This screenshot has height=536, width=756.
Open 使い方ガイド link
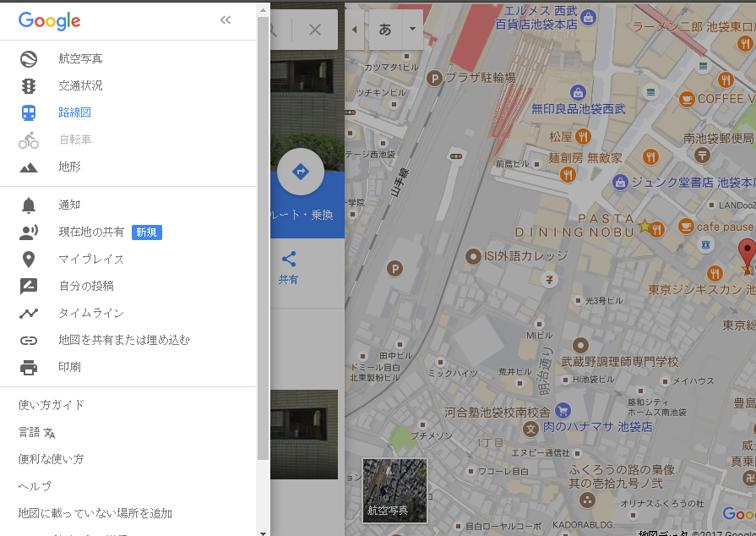point(52,405)
